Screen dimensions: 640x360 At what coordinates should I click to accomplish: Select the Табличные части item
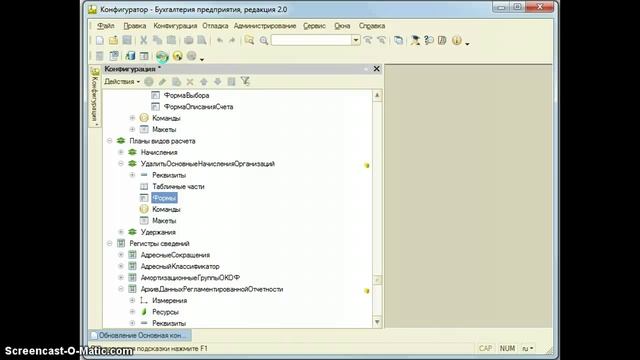click(x=178, y=187)
